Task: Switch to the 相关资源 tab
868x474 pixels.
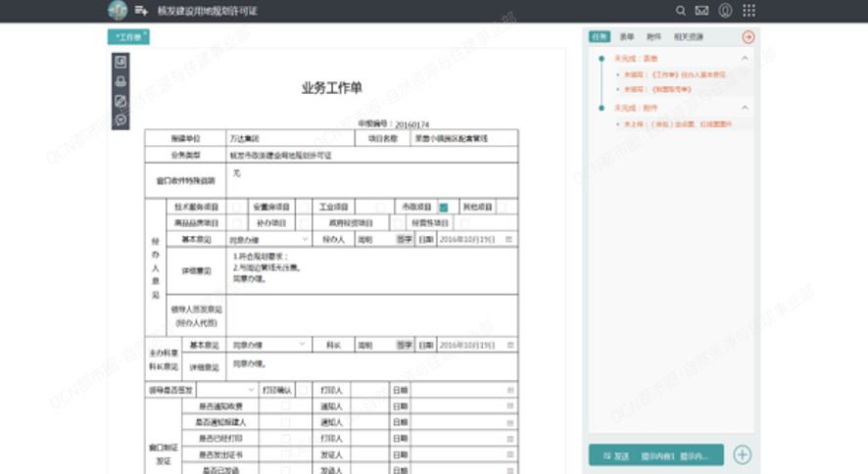Action: [688, 36]
